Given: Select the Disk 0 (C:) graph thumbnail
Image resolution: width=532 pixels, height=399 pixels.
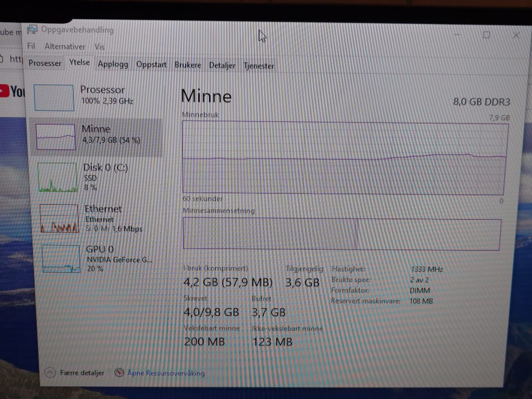Looking at the screenshot, I should (57, 177).
